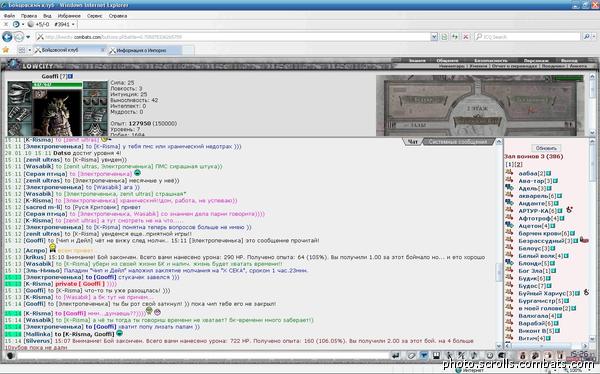
Task: Click the green health bar above character
Action: tap(57, 85)
